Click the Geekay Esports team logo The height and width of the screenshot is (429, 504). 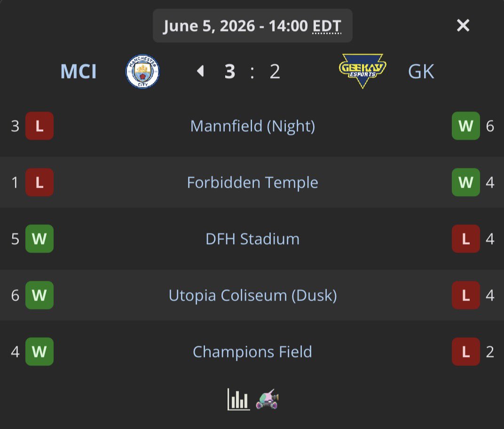pyautogui.click(x=362, y=71)
